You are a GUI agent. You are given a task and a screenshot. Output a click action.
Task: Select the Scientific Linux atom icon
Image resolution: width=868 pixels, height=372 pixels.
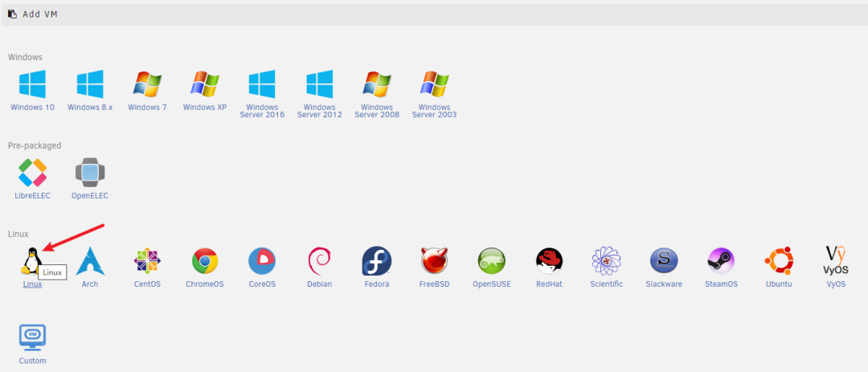point(607,261)
